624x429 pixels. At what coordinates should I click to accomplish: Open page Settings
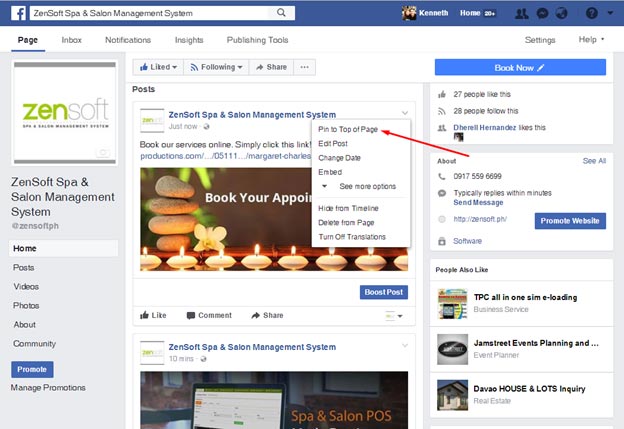(540, 40)
